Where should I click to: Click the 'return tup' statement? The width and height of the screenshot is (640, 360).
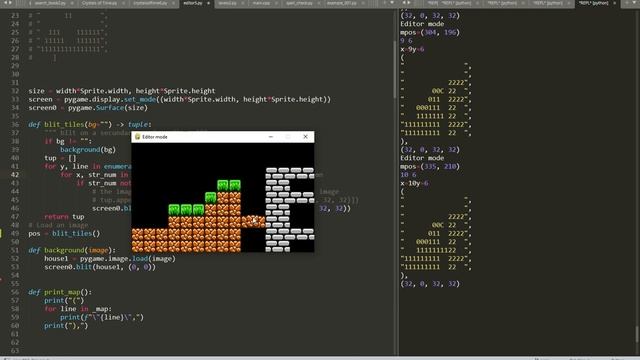tap(64, 217)
